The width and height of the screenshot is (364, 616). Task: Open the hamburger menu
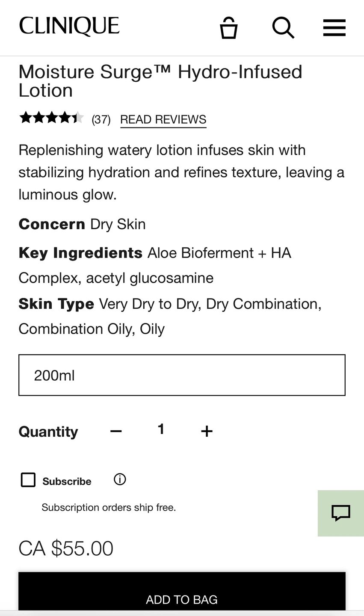pyautogui.click(x=334, y=28)
